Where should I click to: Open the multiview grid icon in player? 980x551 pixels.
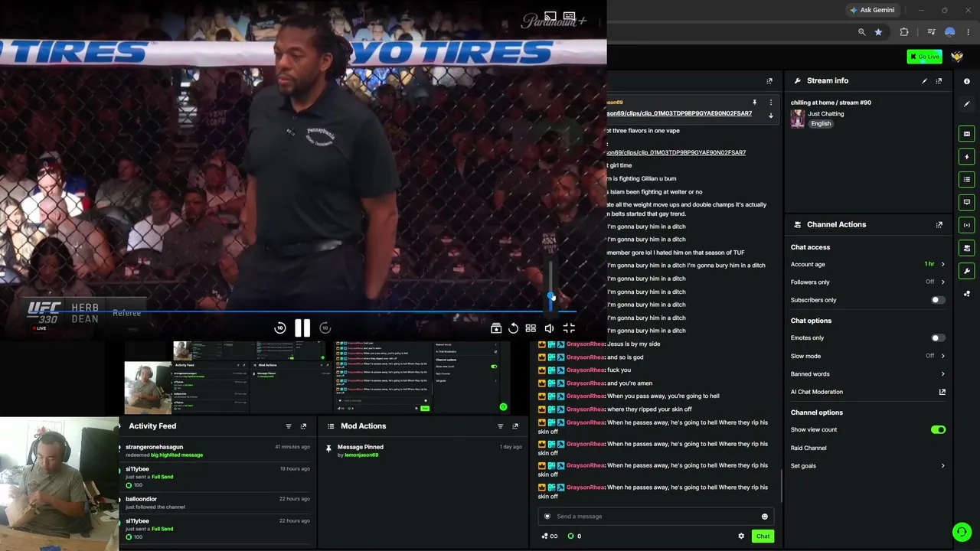click(x=531, y=328)
